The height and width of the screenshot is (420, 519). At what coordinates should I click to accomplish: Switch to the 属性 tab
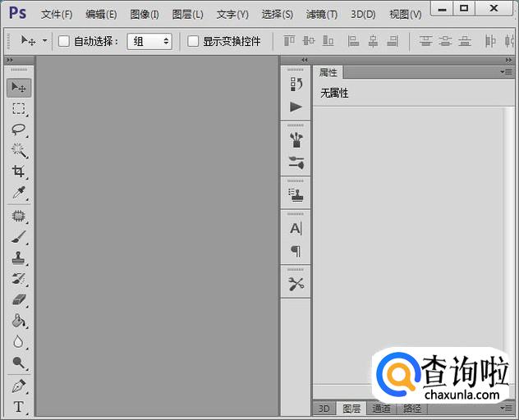[x=328, y=72]
